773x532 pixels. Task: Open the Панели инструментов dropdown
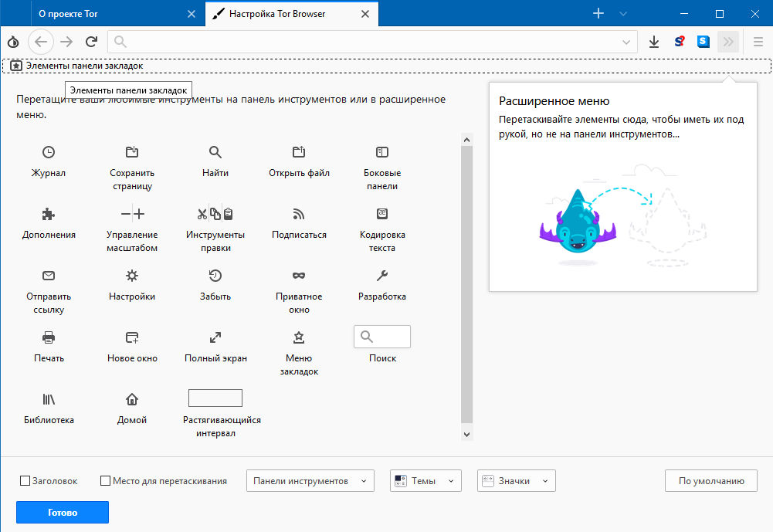point(310,481)
